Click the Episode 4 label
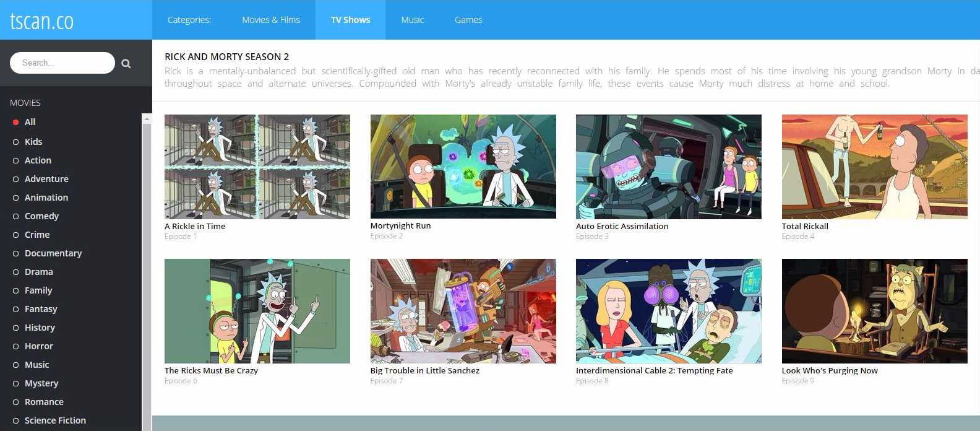 click(x=798, y=237)
